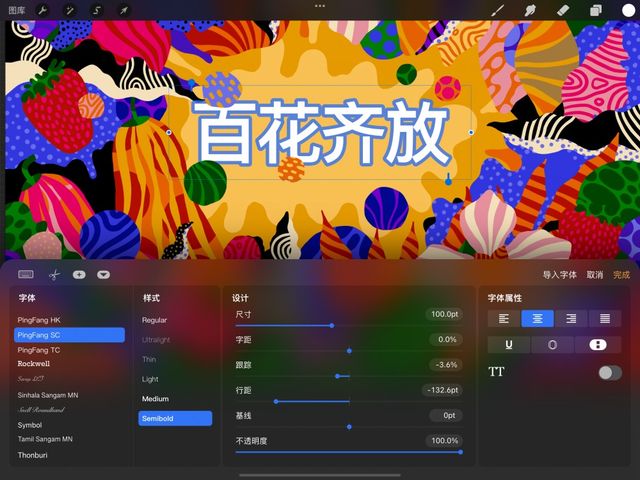Viewport: 640px width, 480px height.
Task: Choose the Symbol font
Action: tap(29, 425)
